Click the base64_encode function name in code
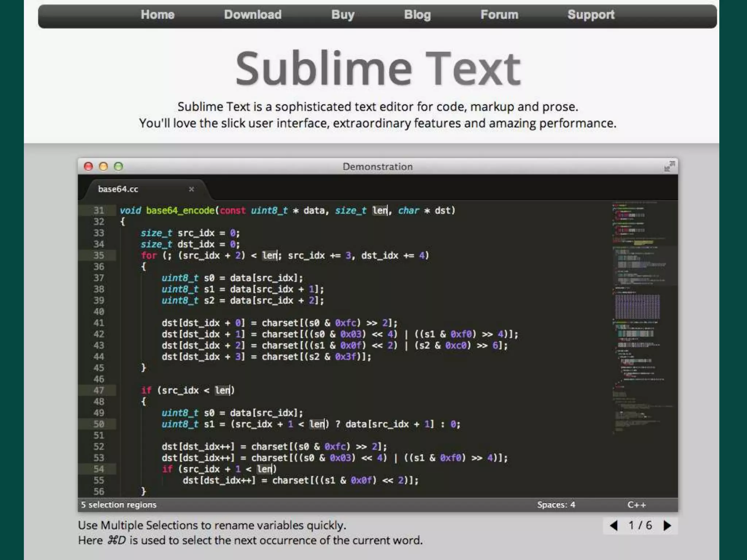Viewport: 747px width, 560px height. (x=180, y=210)
